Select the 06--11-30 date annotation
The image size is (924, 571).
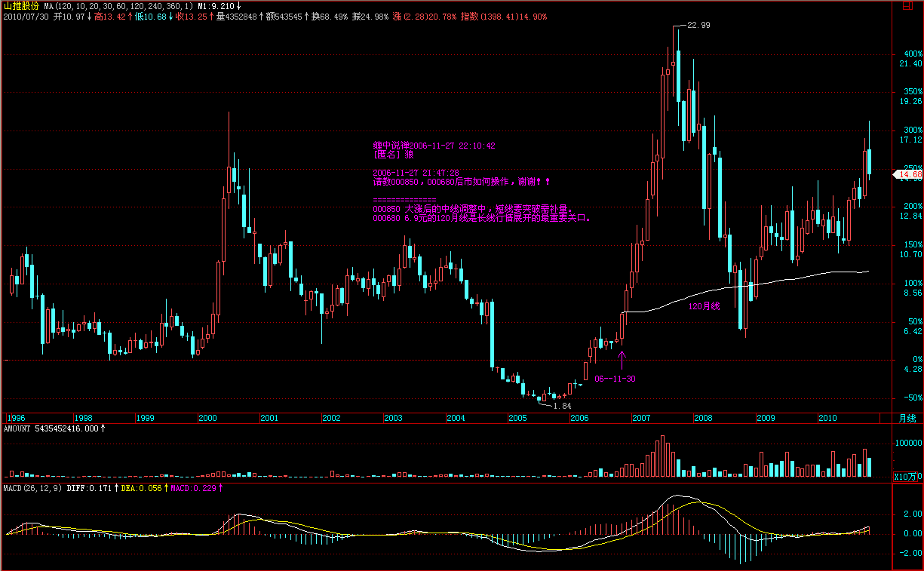tap(615, 378)
